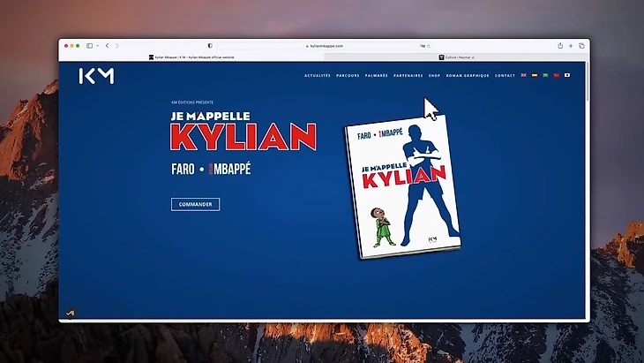Switch site language using the UK flag
Screen dimensions: 644x363
[524, 75]
